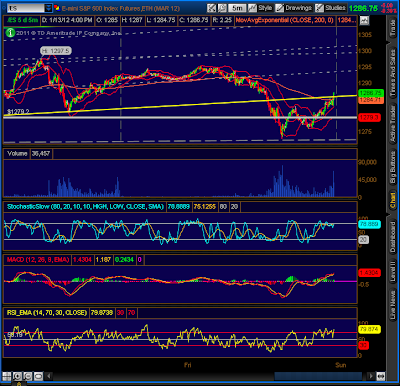Click the small chart icon above price axis
400x386 pixels.
[x=364, y=20]
